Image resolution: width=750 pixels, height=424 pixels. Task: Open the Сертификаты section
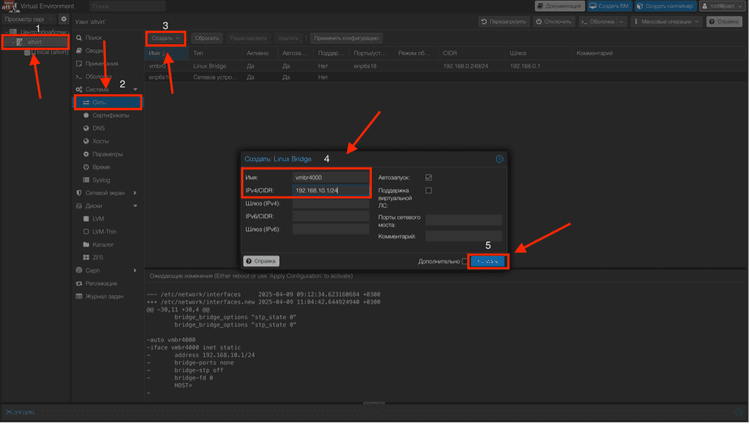(x=110, y=115)
